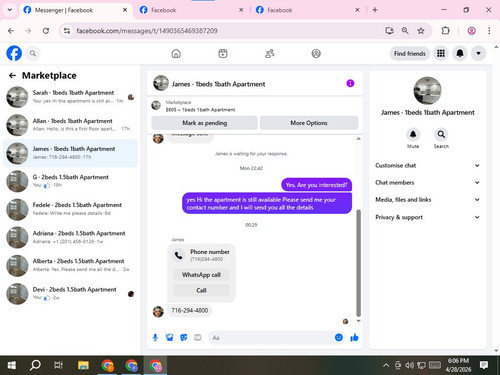Open Fedele - 2beds 1.5bath Apartment conversation
Screen dimensions: 500x375
70,209
